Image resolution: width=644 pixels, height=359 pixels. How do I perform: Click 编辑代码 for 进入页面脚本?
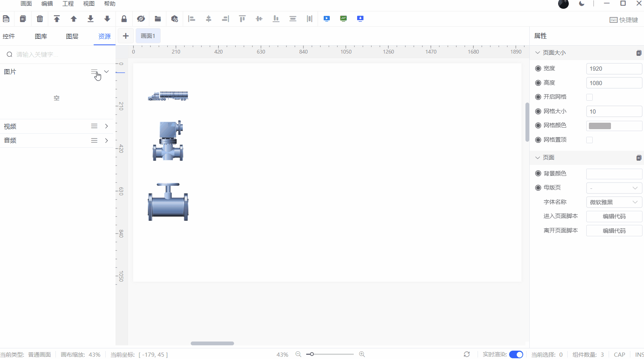click(614, 217)
